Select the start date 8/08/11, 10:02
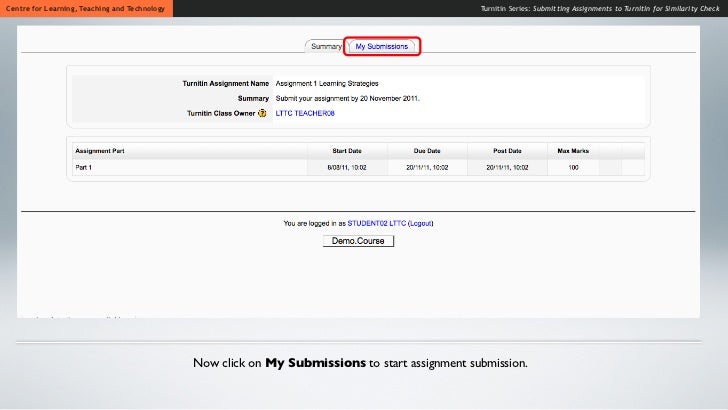Image resolution: width=728 pixels, height=410 pixels. coord(347,168)
